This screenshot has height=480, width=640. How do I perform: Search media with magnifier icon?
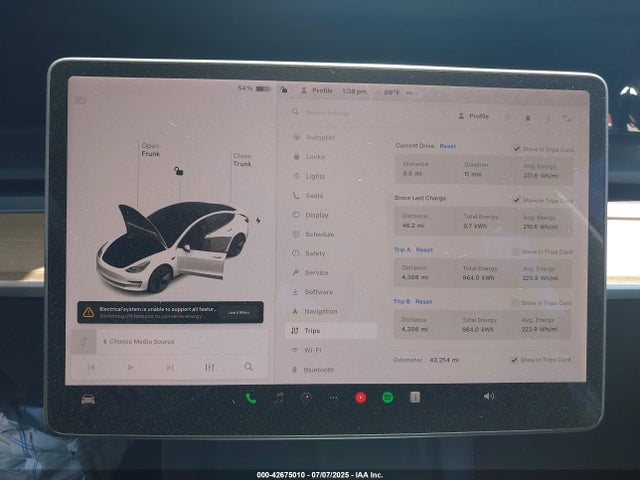(248, 367)
